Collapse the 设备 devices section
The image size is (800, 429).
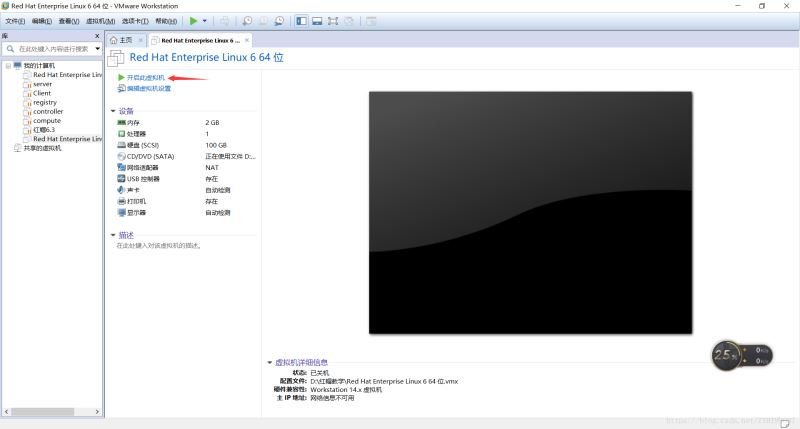[114, 111]
